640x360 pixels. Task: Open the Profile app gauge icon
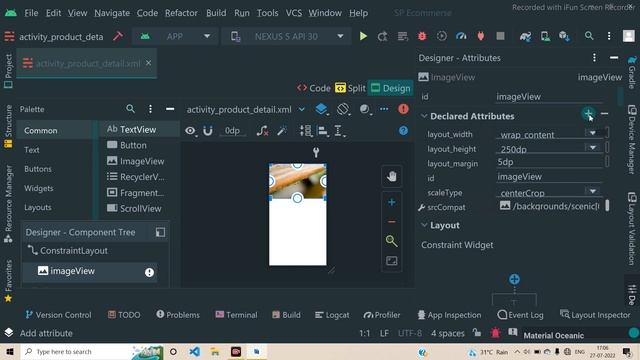[461, 36]
